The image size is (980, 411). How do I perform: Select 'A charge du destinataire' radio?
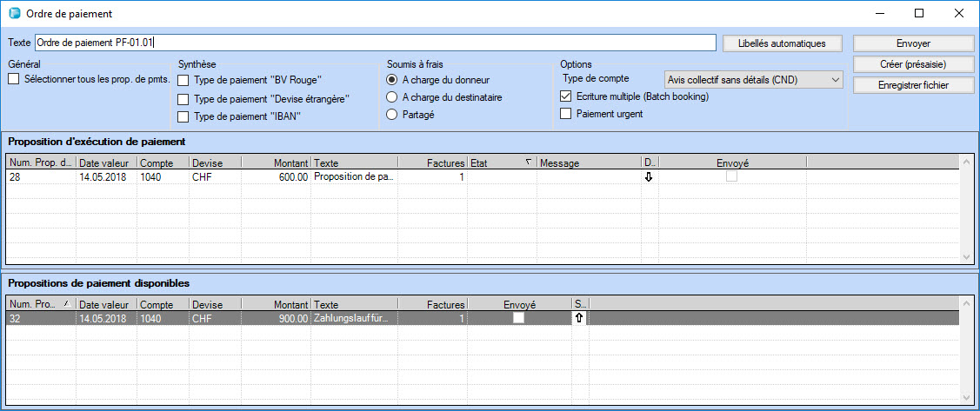tap(392, 97)
